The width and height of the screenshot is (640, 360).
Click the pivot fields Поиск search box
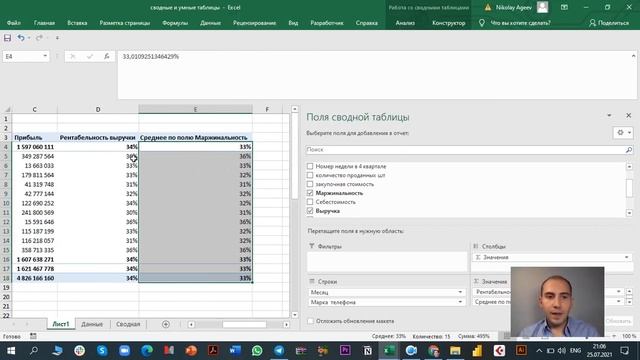[x=465, y=150]
